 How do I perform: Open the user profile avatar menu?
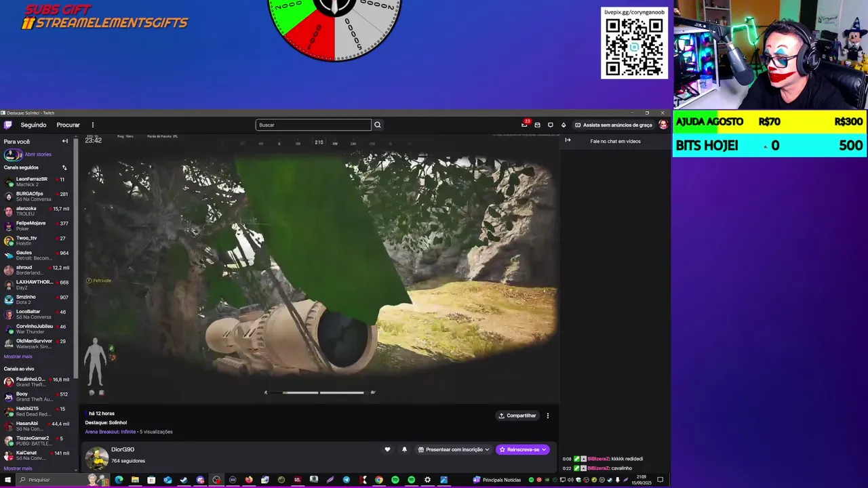pos(663,125)
